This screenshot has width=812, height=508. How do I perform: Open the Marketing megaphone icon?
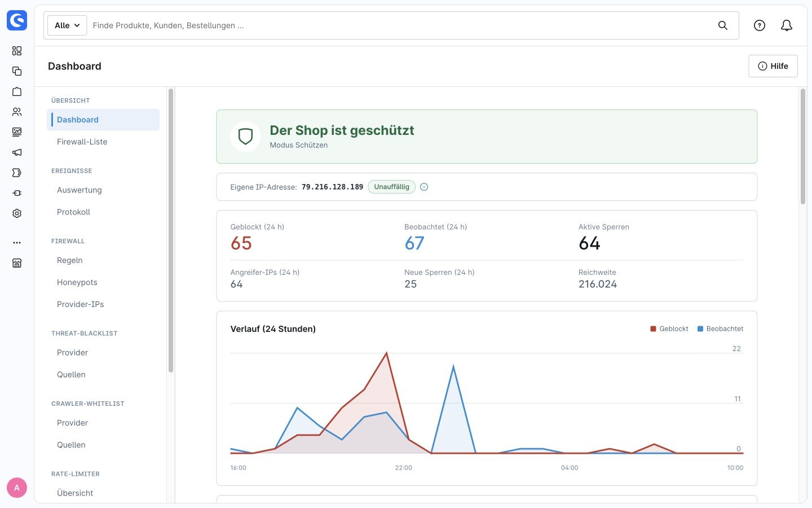[17, 152]
